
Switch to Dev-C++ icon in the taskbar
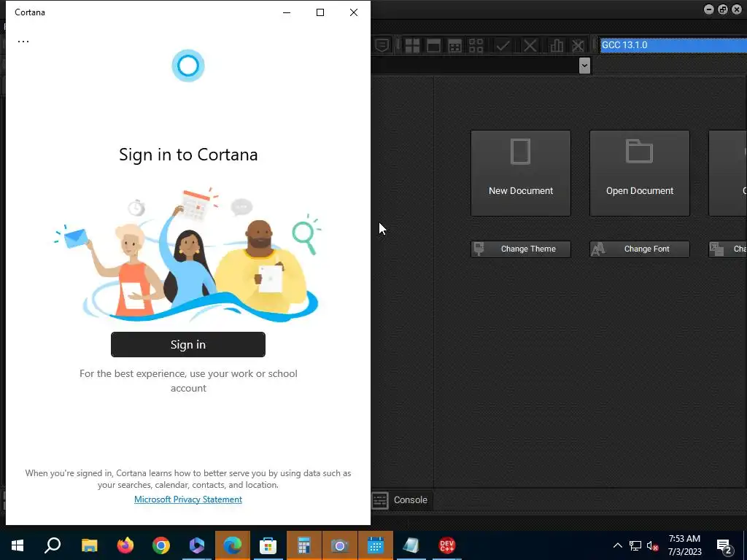click(x=447, y=545)
